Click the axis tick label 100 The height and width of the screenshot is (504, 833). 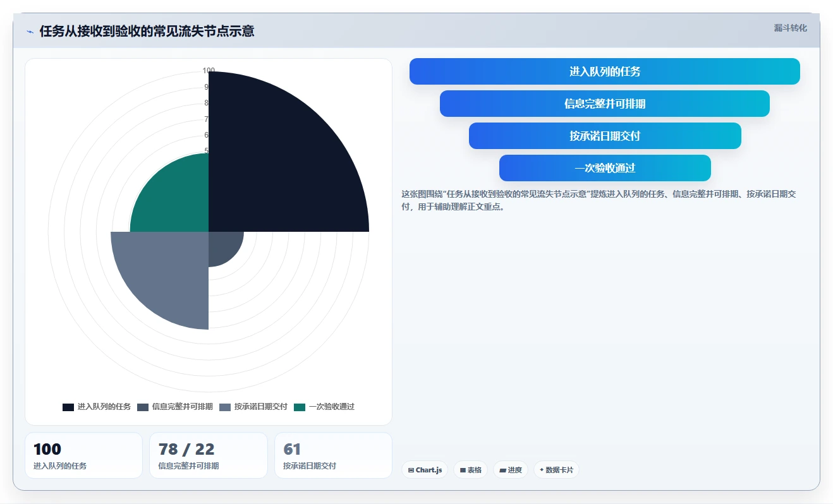209,71
